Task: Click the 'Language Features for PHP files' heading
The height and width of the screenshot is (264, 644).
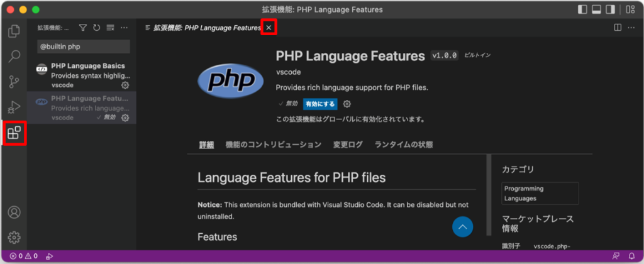Action: pos(292,177)
